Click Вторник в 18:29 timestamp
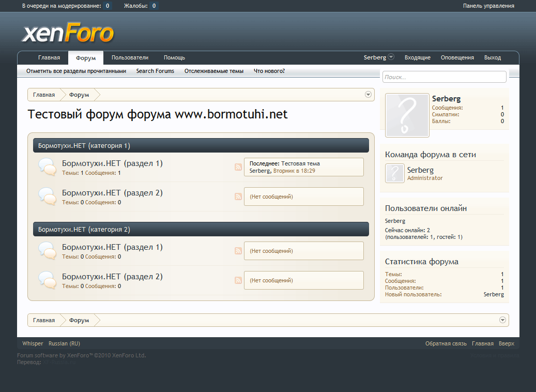Image resolution: width=536 pixels, height=392 pixels. pyautogui.click(x=294, y=171)
